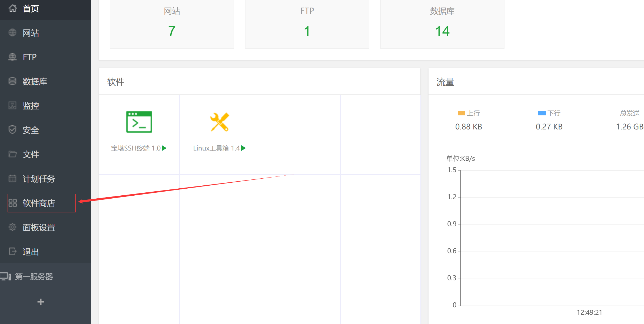Click the 退出 logout icon
The height and width of the screenshot is (324, 644).
pyautogui.click(x=12, y=252)
